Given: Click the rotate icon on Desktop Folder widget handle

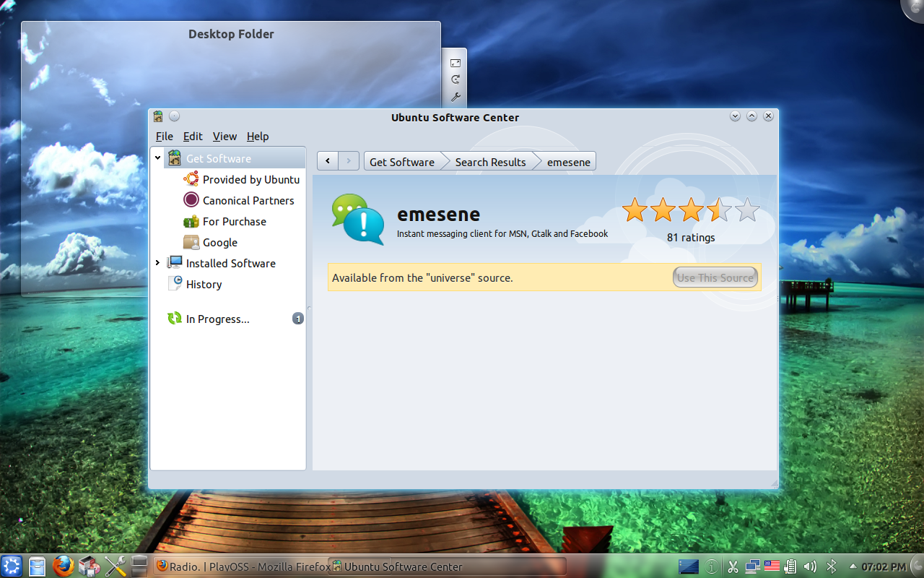Looking at the screenshot, I should tap(456, 79).
